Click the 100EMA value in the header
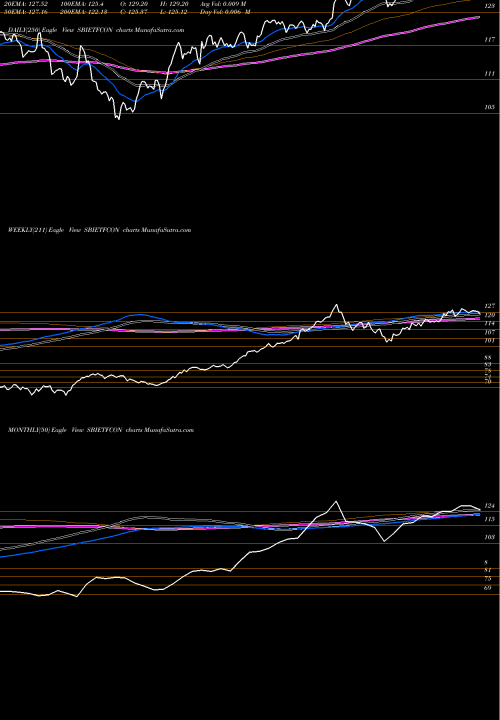The height and width of the screenshot is (720, 500). click(81, 4)
